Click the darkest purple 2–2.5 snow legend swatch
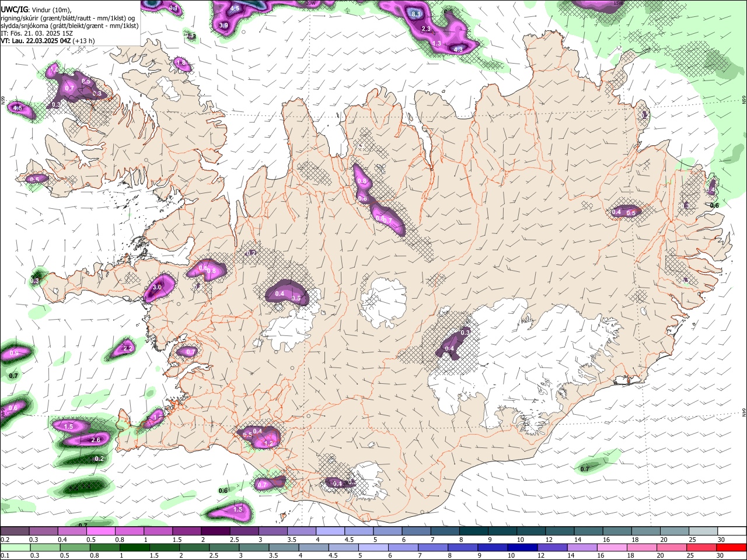Viewport: 747px width, 560px height. point(216,531)
